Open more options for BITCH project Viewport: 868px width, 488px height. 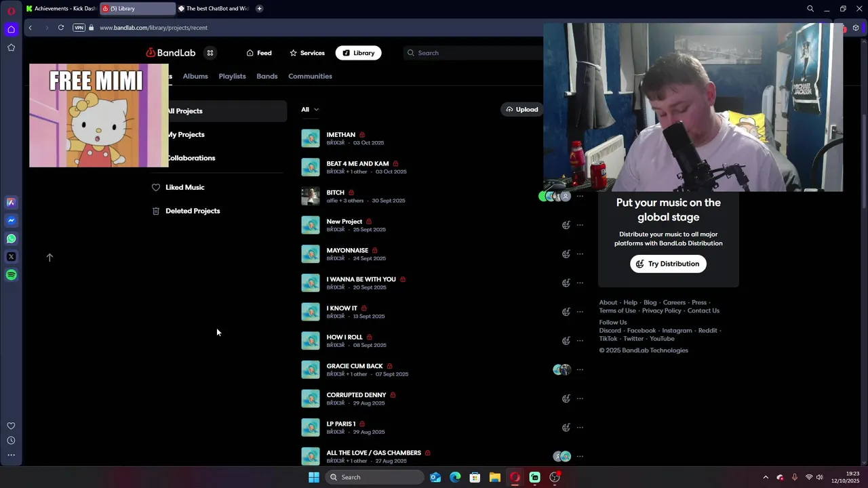580,197
